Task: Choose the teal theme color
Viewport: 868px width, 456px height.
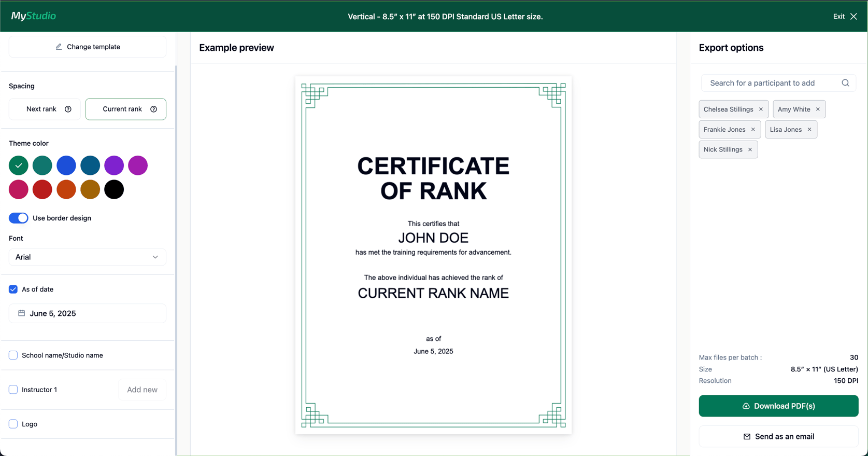Action: (42, 165)
